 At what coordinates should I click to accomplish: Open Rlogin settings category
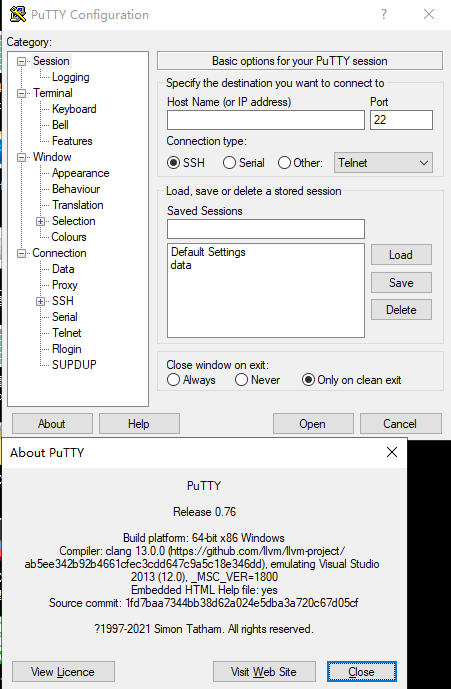pyautogui.click(x=66, y=349)
